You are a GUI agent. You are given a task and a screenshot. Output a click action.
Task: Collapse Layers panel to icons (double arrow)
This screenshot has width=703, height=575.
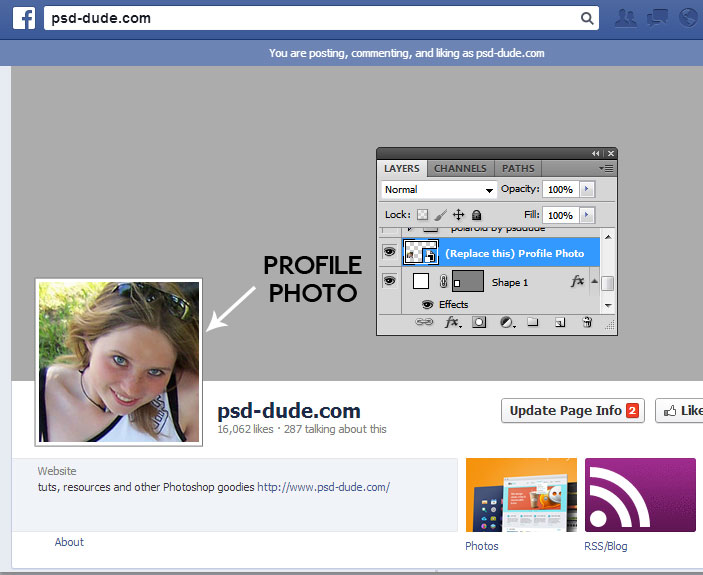[595, 153]
